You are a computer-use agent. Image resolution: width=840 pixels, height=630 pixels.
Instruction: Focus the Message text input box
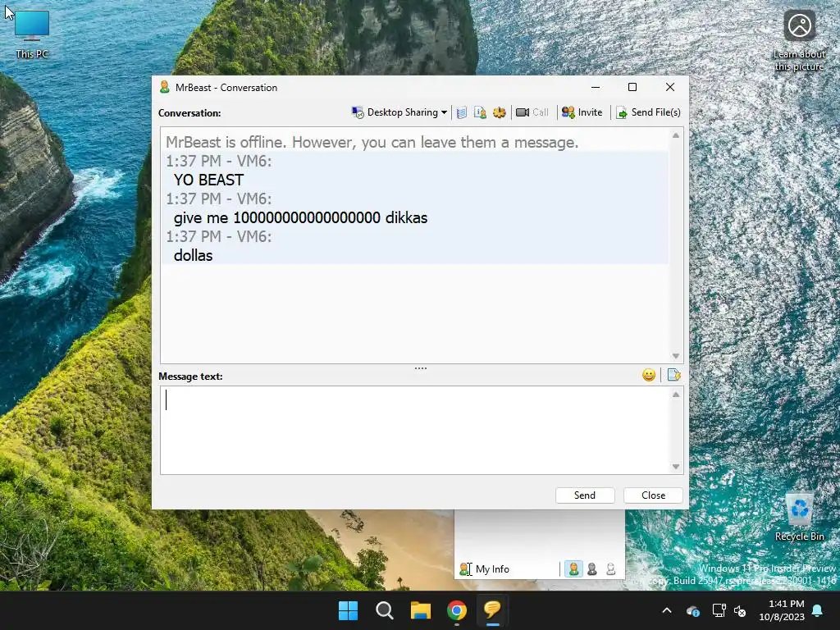415,430
